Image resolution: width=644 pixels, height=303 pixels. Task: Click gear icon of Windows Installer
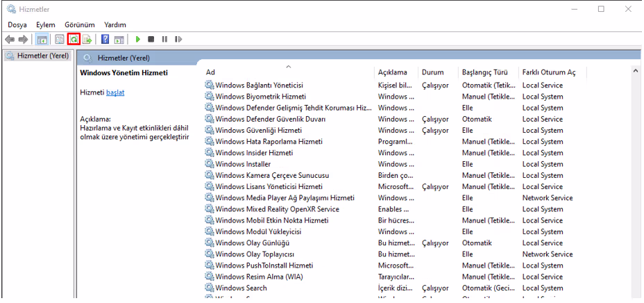tap(210, 163)
